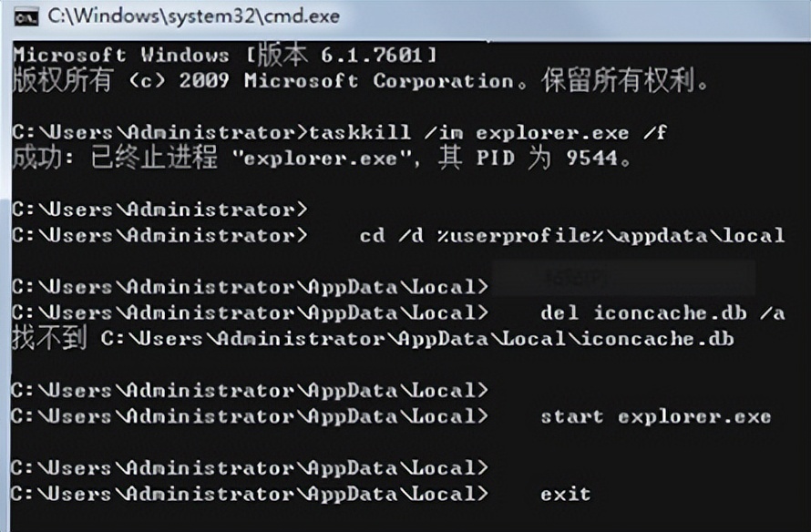Click the C:\Windows\system32\cmd.exe window title
The width and height of the screenshot is (811, 532).
click(194, 16)
